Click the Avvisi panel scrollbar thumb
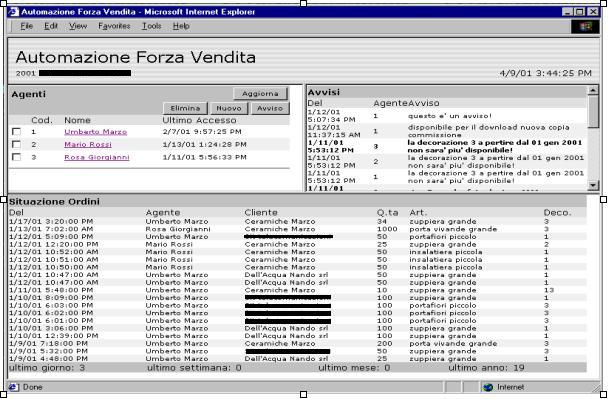 [593, 111]
